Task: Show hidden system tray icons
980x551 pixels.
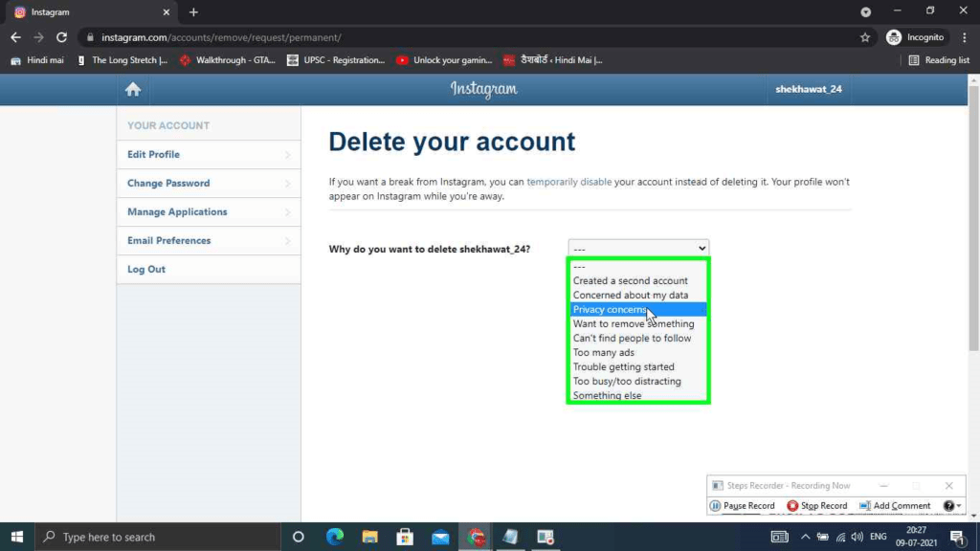Action: click(805, 537)
